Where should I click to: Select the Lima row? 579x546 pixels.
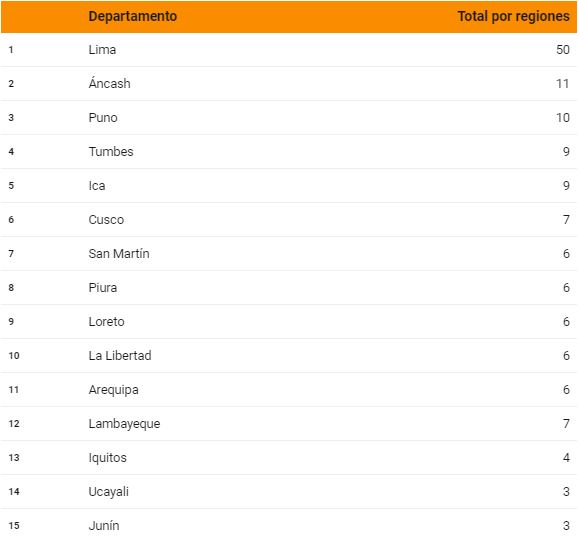tap(288, 50)
